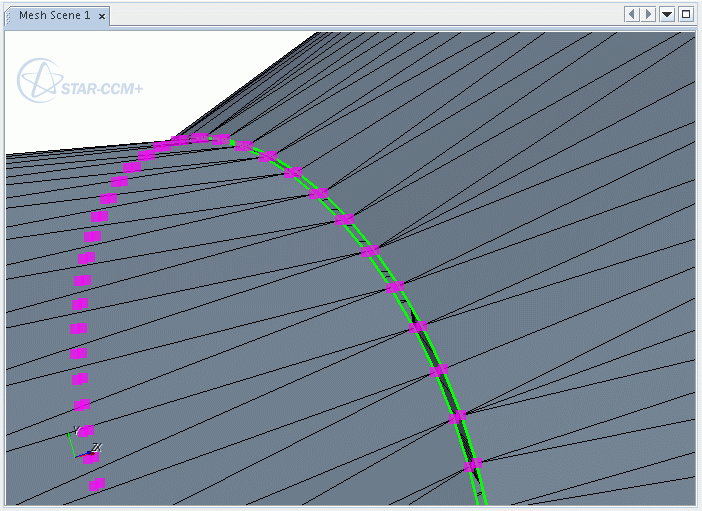Close the Mesh Scene 1 tab
702x511 pixels.
[102, 16]
